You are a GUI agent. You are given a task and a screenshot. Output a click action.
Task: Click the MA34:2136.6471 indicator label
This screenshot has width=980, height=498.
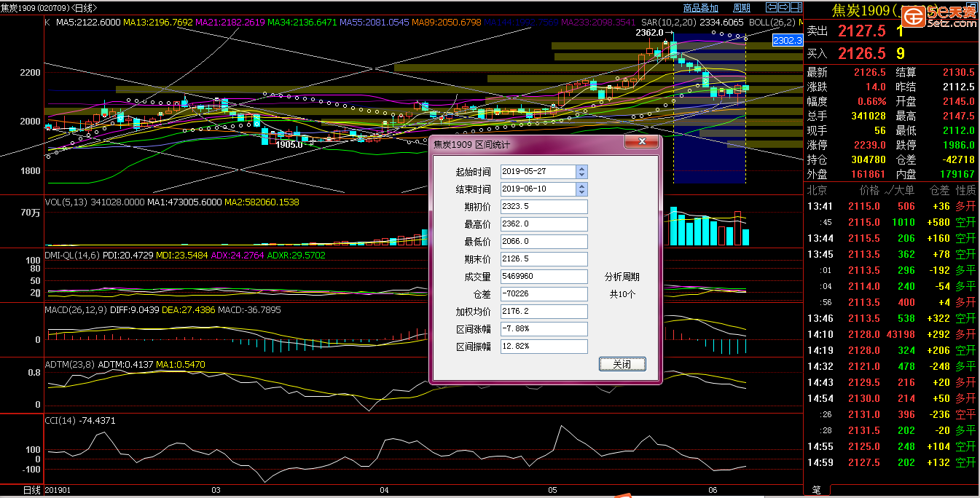click(302, 23)
